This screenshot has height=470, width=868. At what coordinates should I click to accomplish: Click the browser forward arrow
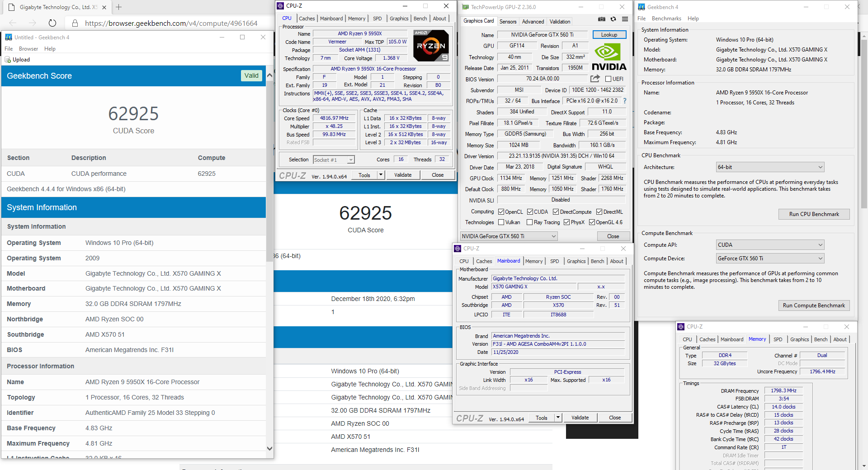[32, 23]
